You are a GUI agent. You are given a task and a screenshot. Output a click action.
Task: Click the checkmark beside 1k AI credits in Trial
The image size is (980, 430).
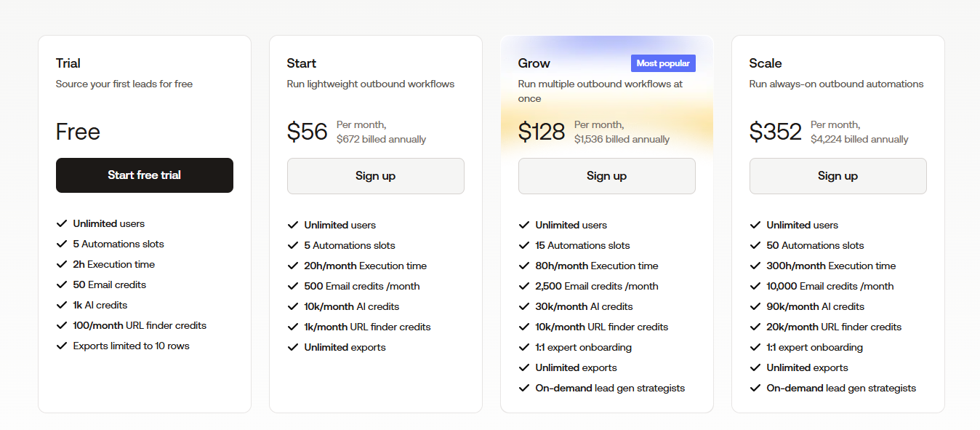(62, 305)
